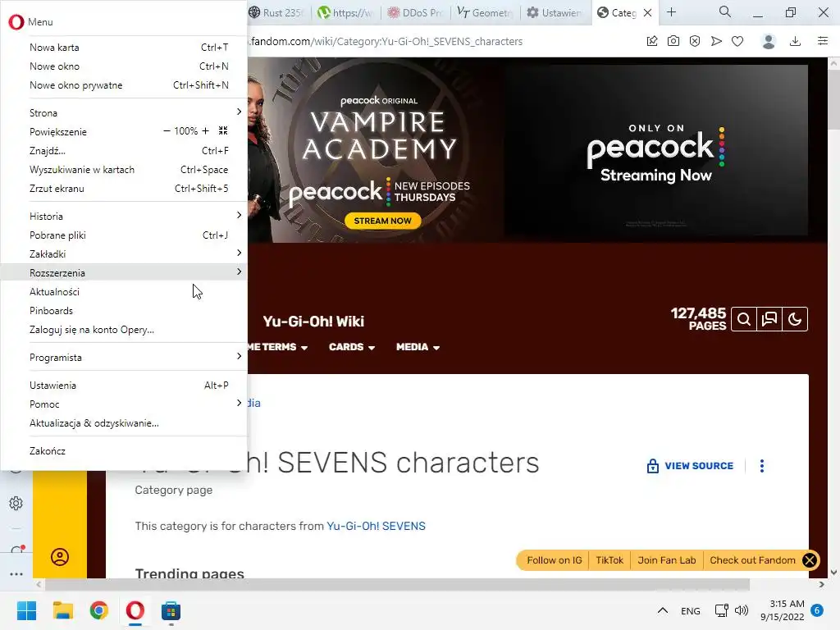
Task: Open Wyszukiwanie w kartach
Action: 124,170
